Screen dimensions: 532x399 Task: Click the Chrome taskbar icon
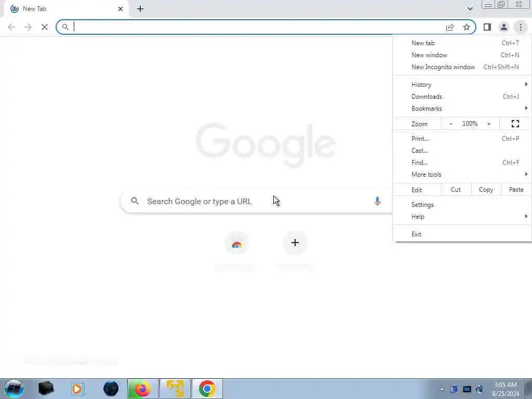(x=207, y=389)
